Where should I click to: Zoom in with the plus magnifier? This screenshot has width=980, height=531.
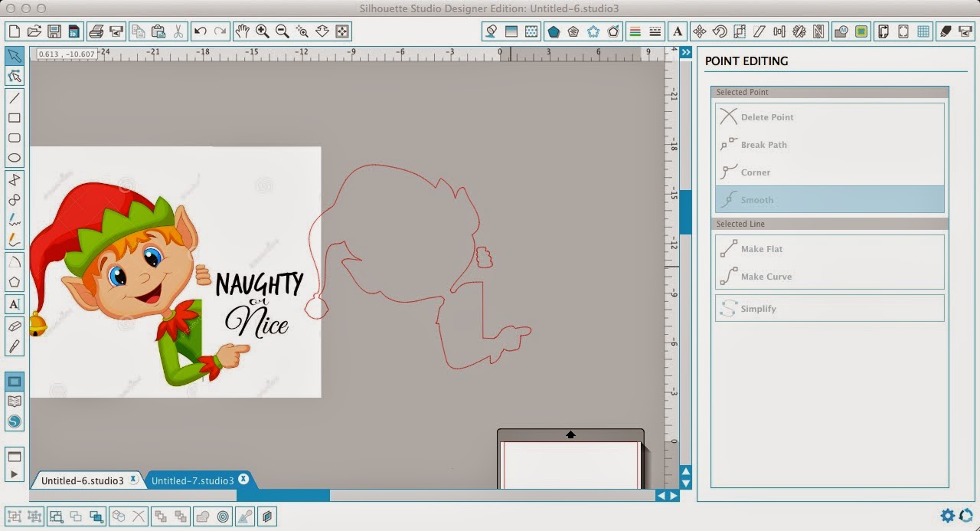click(262, 31)
